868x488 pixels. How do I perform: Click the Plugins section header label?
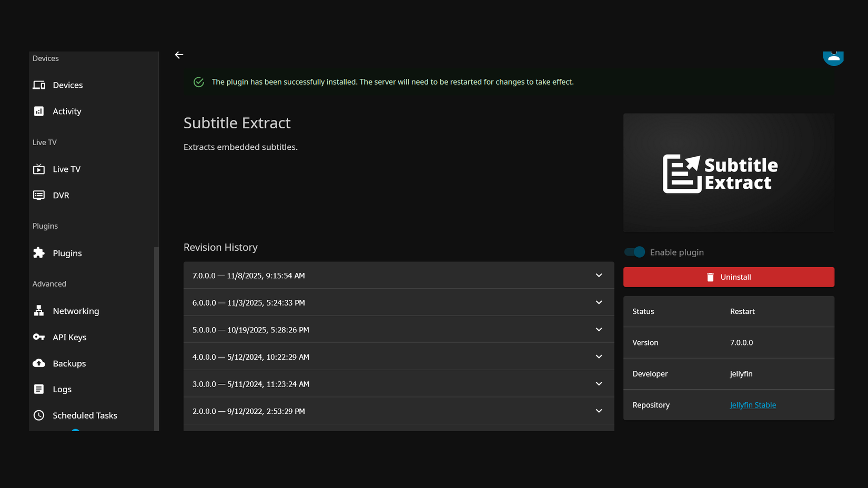pos(45,226)
